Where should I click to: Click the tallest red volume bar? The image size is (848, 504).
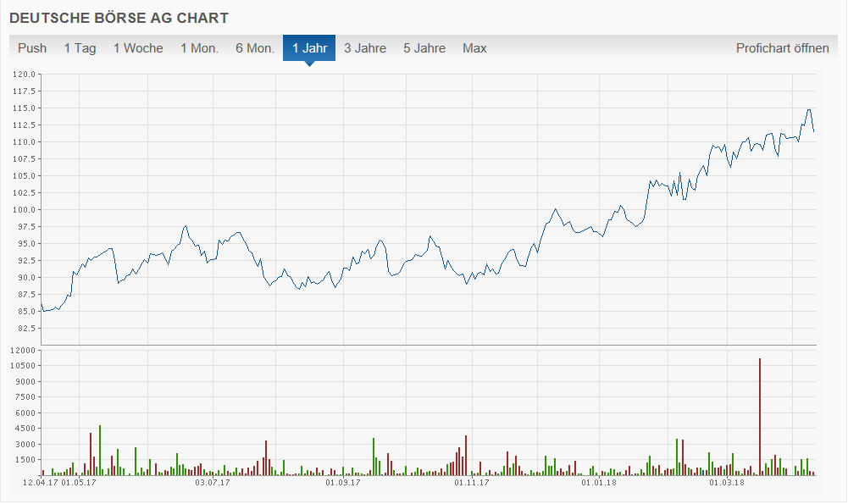click(x=760, y=417)
